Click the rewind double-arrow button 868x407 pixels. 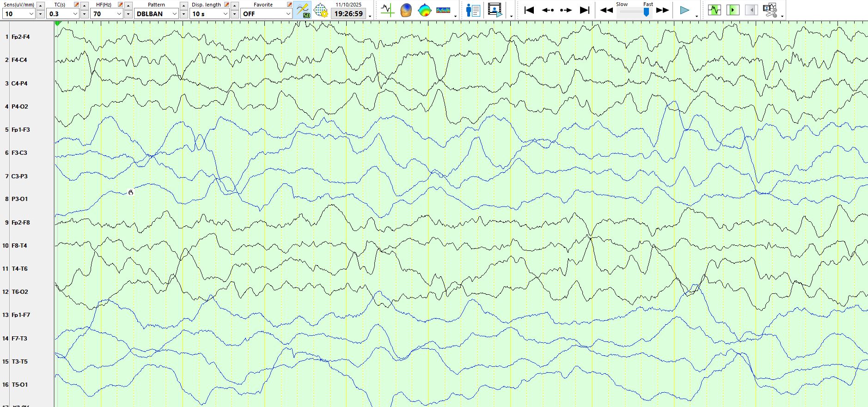(x=606, y=10)
